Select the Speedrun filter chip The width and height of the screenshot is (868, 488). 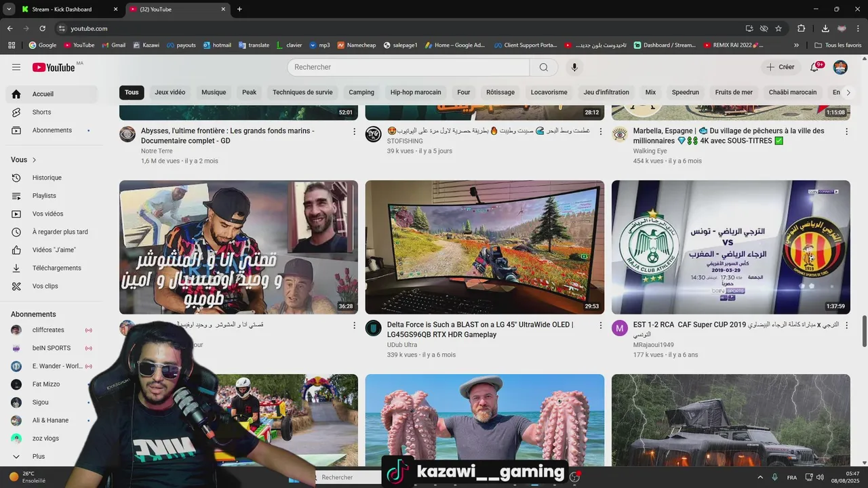(685, 92)
